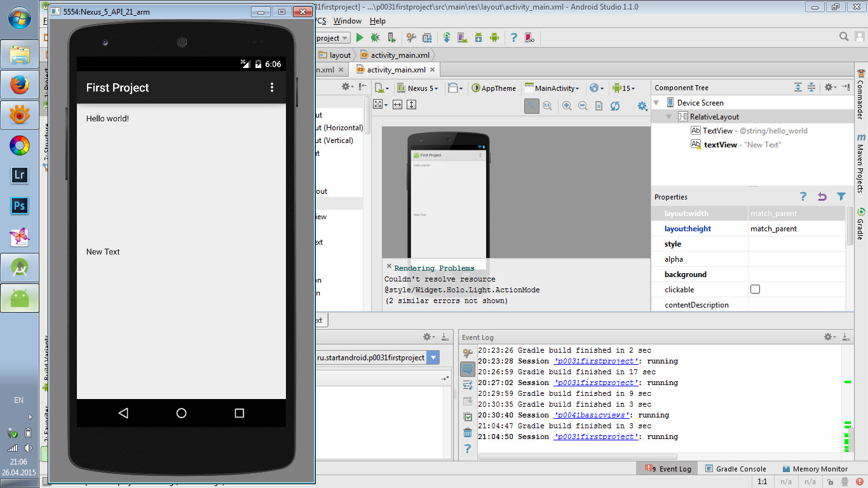Select TextView @string/hello_world in tree
Viewport: 868px width, 488px height.
tap(749, 131)
